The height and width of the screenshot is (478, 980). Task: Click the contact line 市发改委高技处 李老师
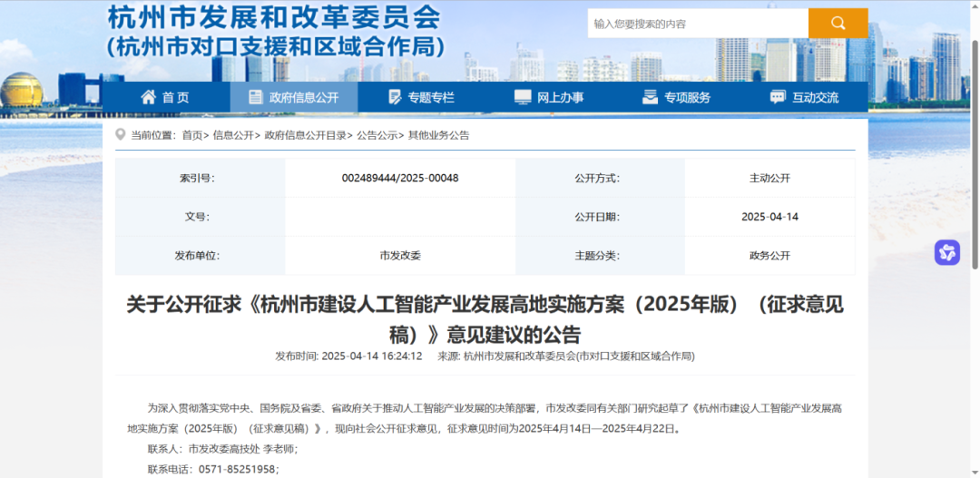point(222,449)
